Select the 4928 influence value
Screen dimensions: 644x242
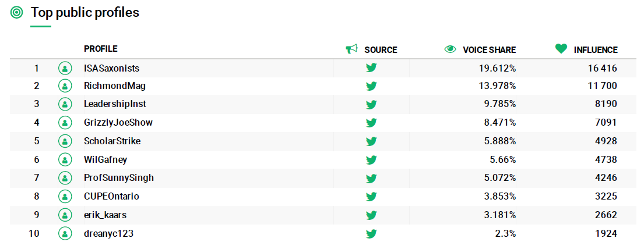pos(606,141)
